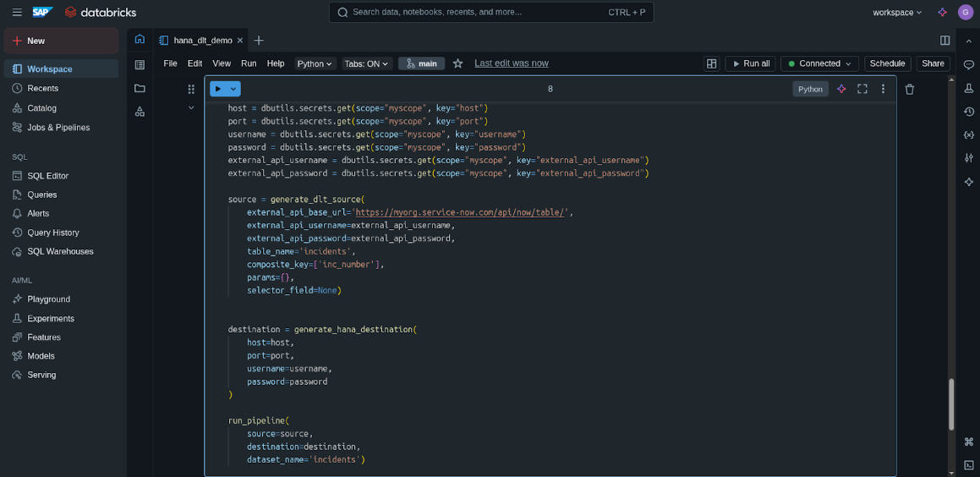Open the View menu
Image resolution: width=980 pixels, height=477 pixels.
point(222,63)
